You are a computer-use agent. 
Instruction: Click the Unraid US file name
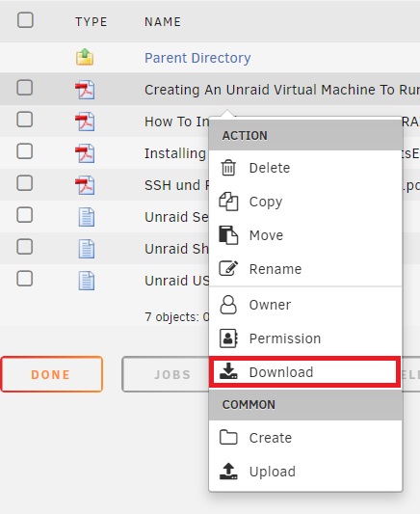tap(177, 281)
